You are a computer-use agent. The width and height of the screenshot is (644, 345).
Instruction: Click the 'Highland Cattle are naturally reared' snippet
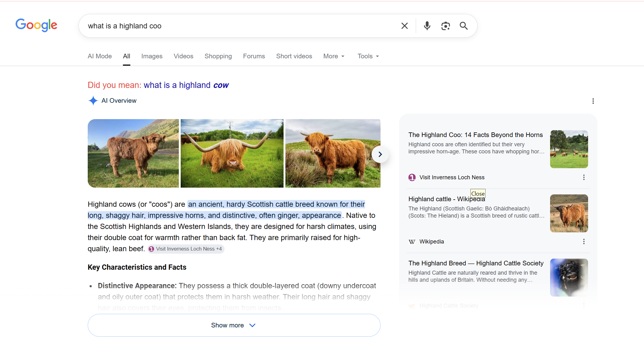(473, 276)
